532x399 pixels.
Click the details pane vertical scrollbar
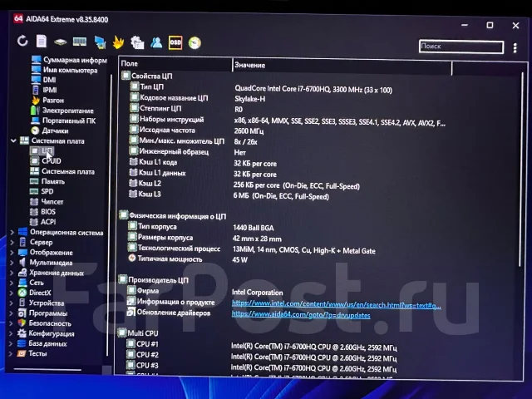(x=521, y=170)
